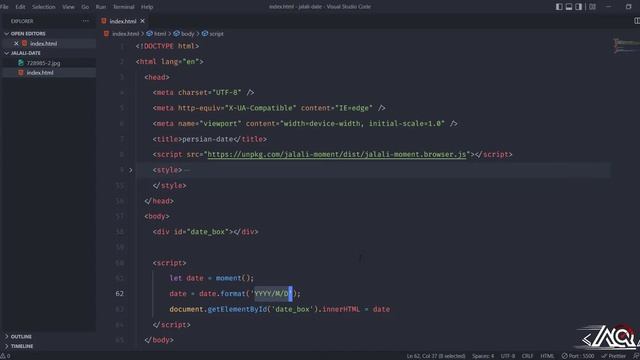
Task: Click the body symbol icon in breadcrumbs
Action: point(176,33)
